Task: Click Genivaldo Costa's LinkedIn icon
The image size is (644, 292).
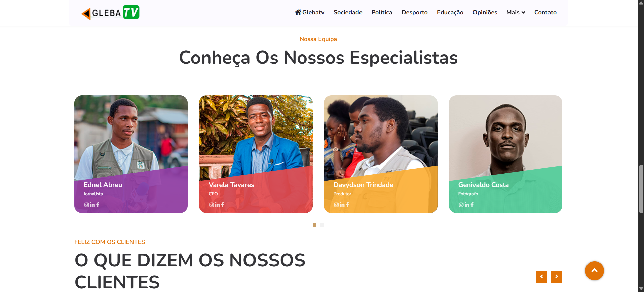Action: point(467,205)
